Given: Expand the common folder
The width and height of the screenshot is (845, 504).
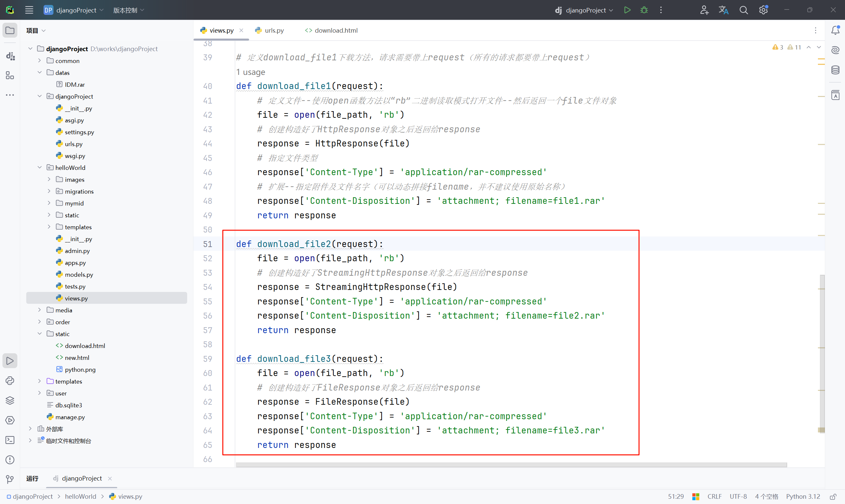Looking at the screenshot, I should (39, 60).
